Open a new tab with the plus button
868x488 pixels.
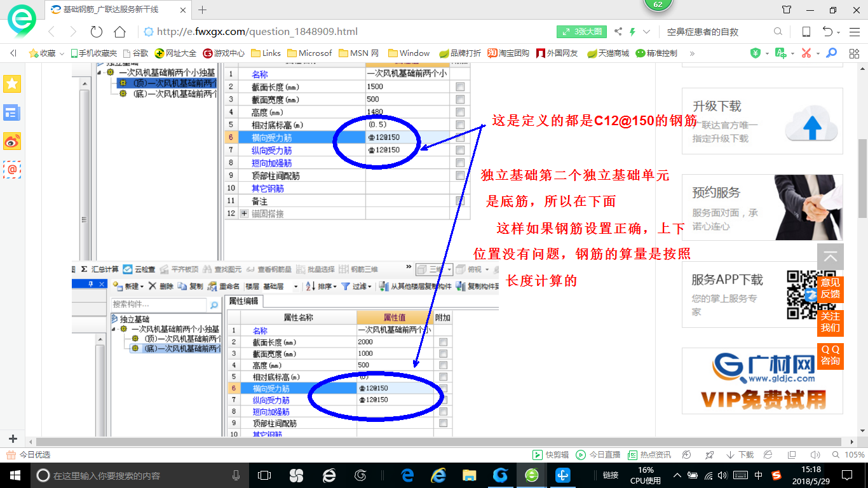pyautogui.click(x=203, y=10)
